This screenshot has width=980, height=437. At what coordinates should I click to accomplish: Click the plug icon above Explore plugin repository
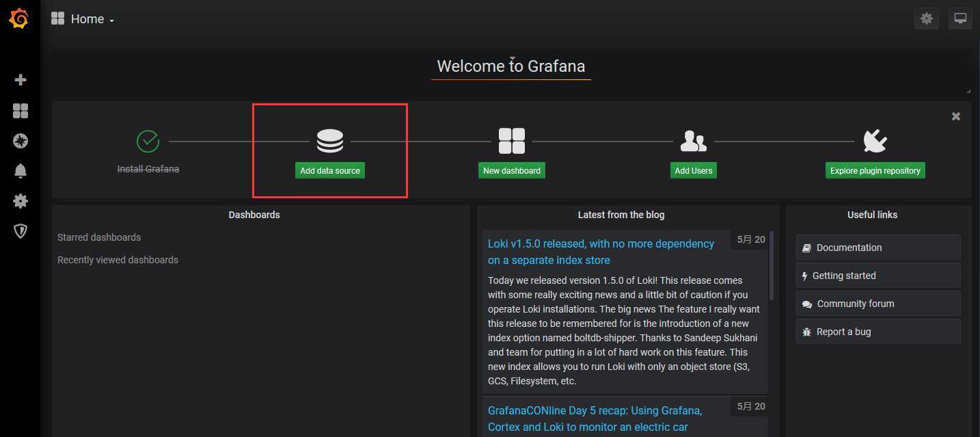(x=875, y=141)
